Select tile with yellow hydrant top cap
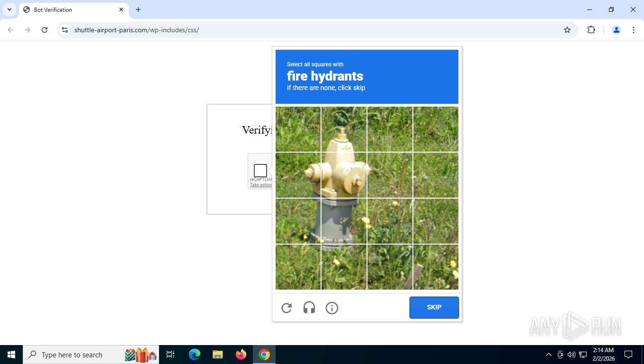The width and height of the screenshot is (644, 364). [344, 129]
